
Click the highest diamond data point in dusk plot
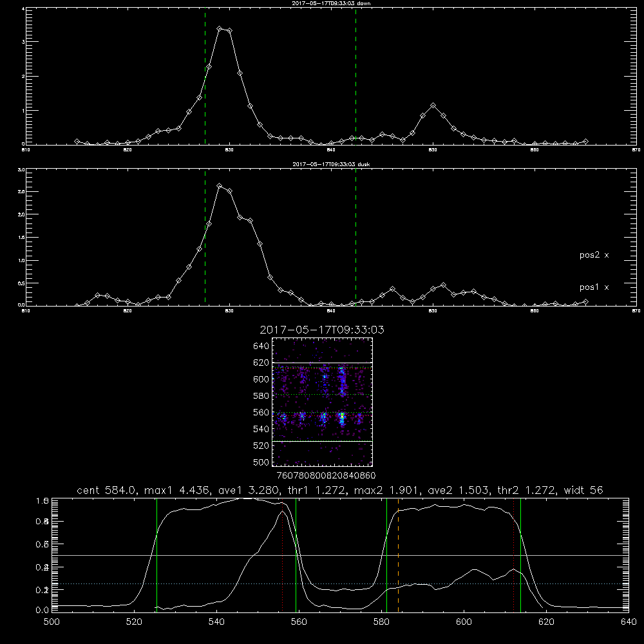[x=220, y=186]
